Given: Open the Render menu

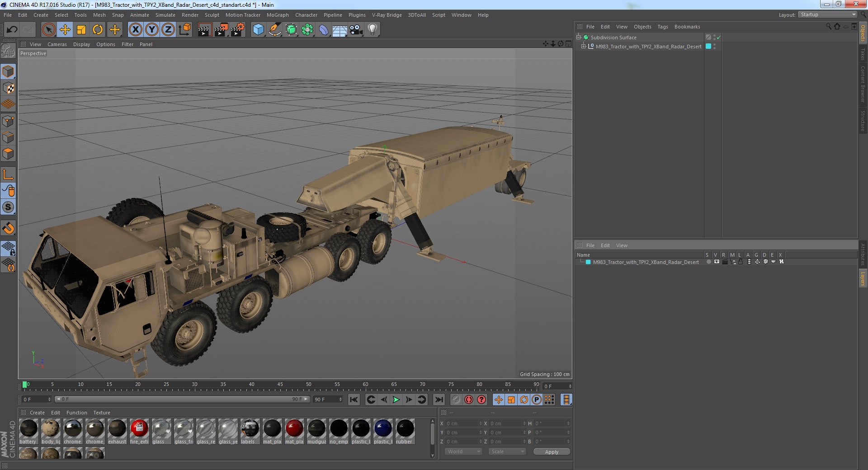Looking at the screenshot, I should [x=190, y=15].
